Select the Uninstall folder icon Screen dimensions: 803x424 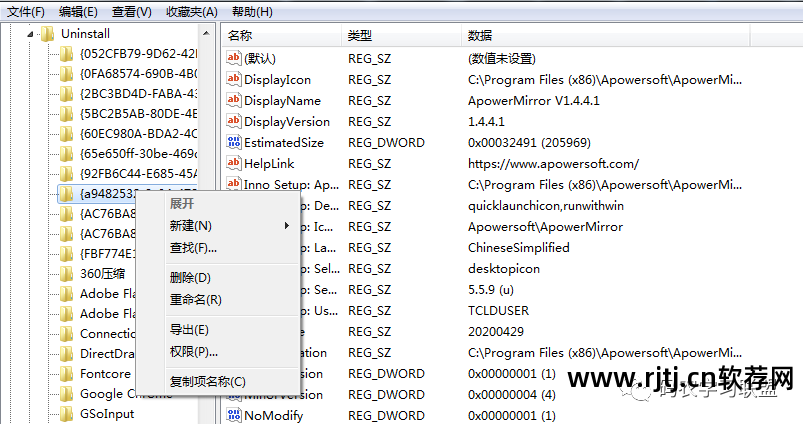48,34
